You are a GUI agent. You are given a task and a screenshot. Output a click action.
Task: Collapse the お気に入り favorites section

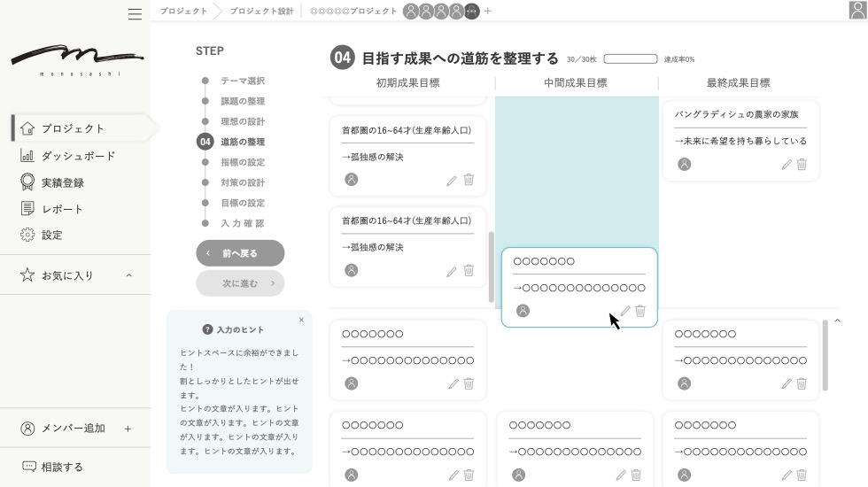click(x=128, y=275)
